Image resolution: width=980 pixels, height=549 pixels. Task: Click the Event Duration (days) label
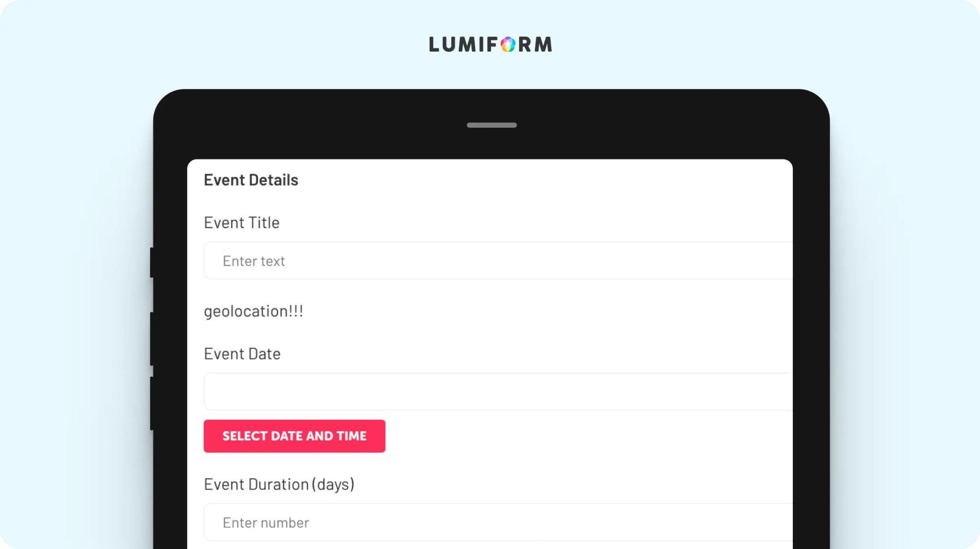(x=279, y=484)
